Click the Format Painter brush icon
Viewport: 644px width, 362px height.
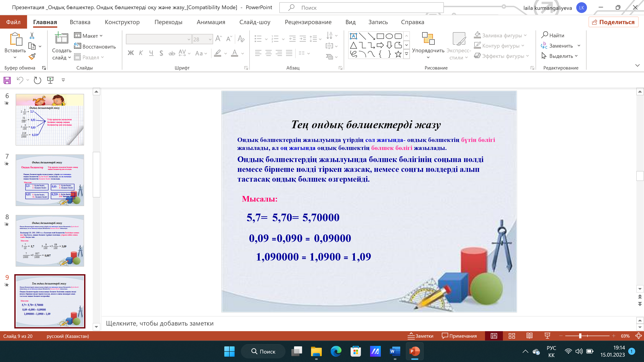click(32, 57)
